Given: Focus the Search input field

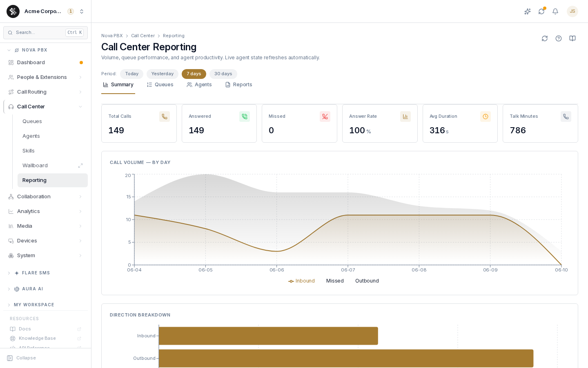Looking at the screenshot, I should point(45,33).
